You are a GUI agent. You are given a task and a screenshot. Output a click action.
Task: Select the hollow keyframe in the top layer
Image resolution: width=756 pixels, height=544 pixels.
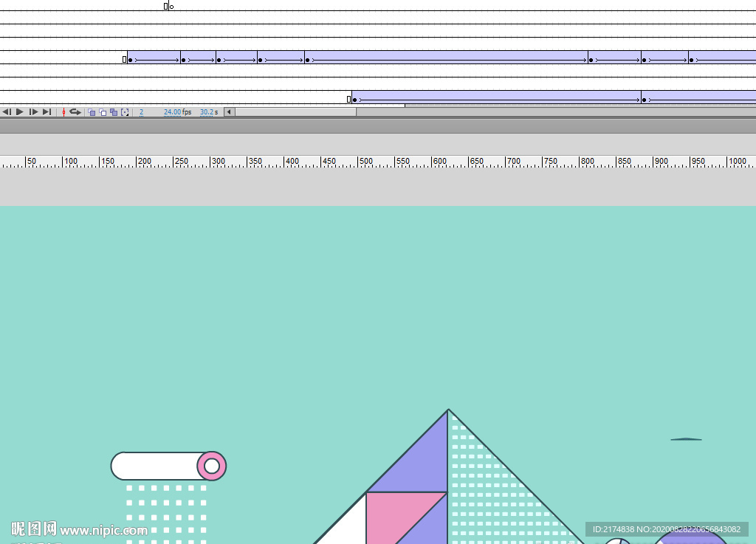pyautogui.click(x=171, y=7)
